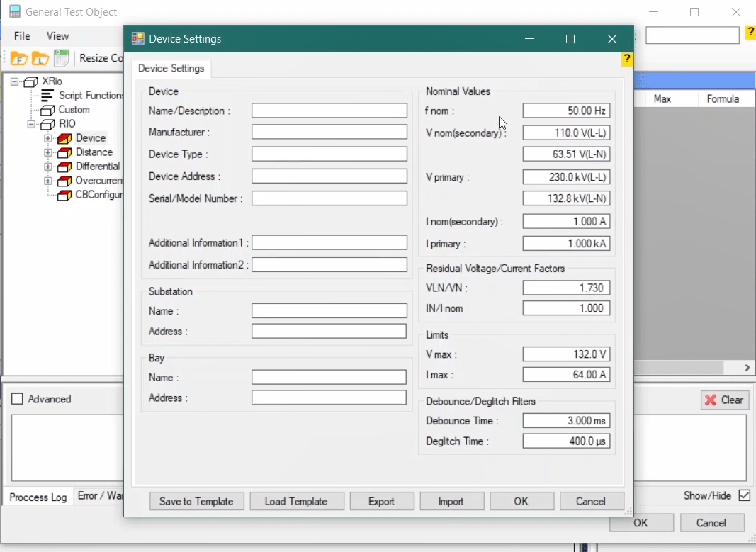756x552 pixels.
Task: Select the Script Functions icon in tree
Action: [47, 96]
